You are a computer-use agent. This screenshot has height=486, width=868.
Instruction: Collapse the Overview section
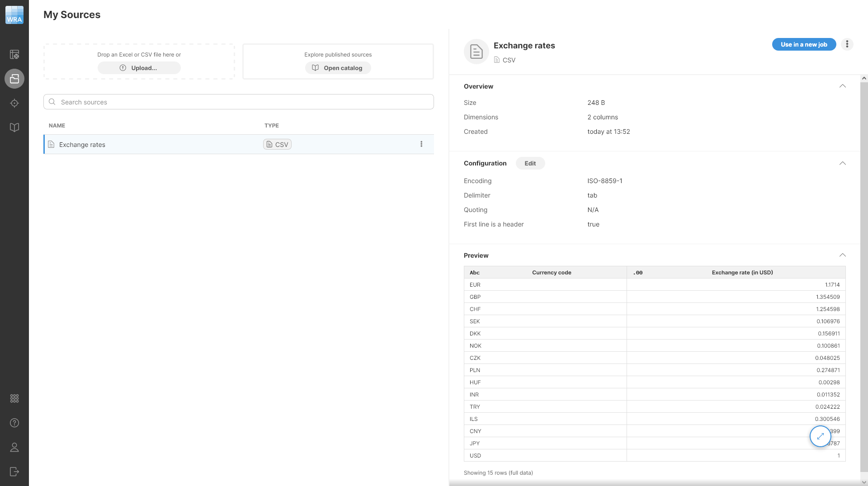pos(842,86)
